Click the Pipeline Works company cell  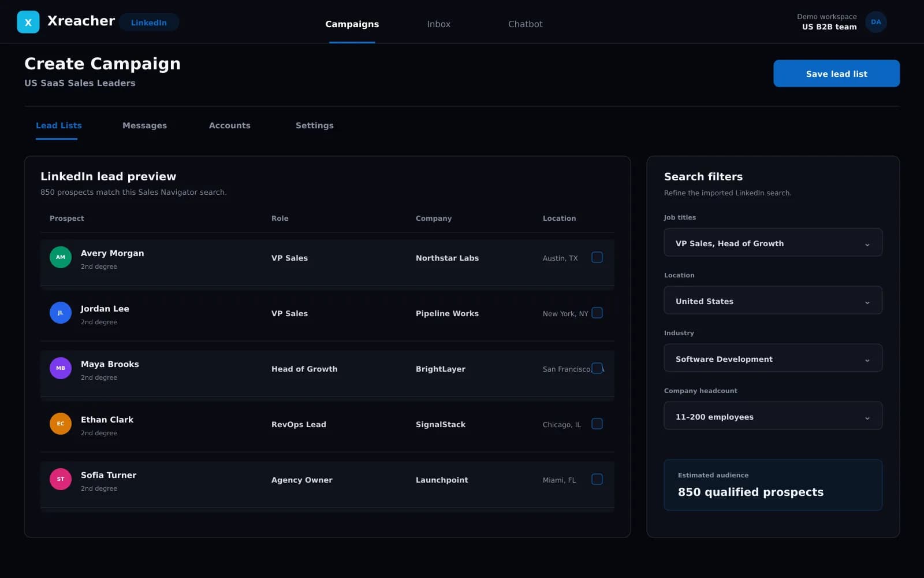[448, 313]
